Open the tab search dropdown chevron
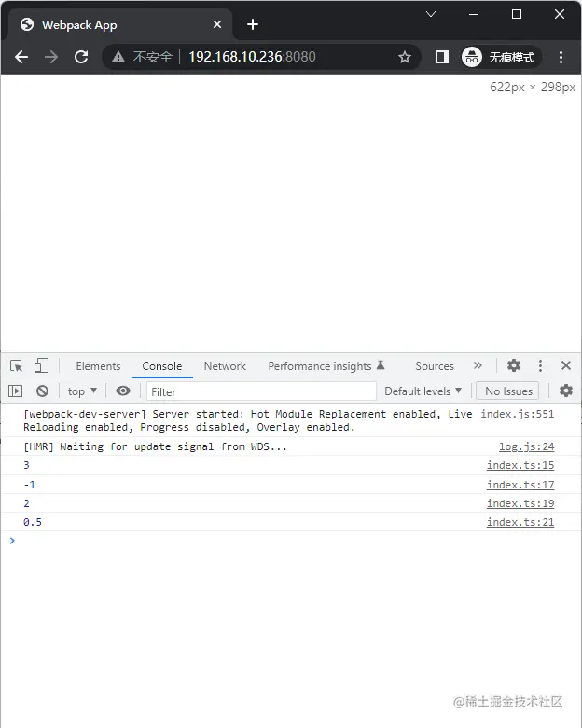The width and height of the screenshot is (582, 728). pyautogui.click(x=431, y=14)
